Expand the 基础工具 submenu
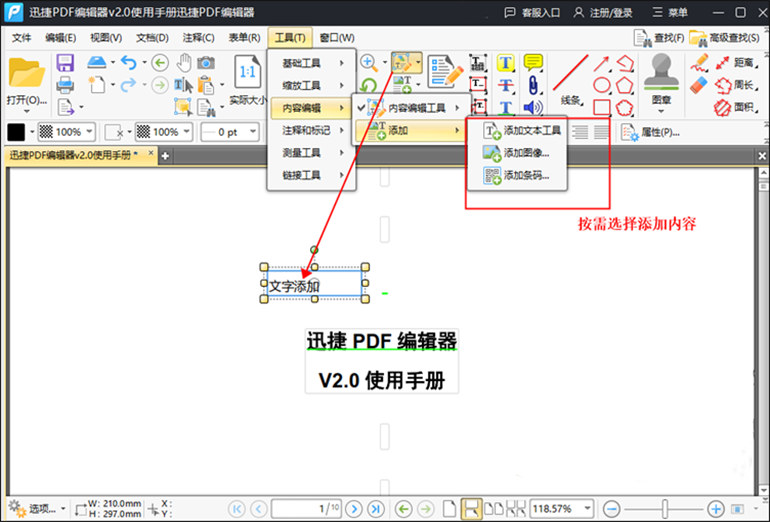770x522 pixels. (312, 63)
